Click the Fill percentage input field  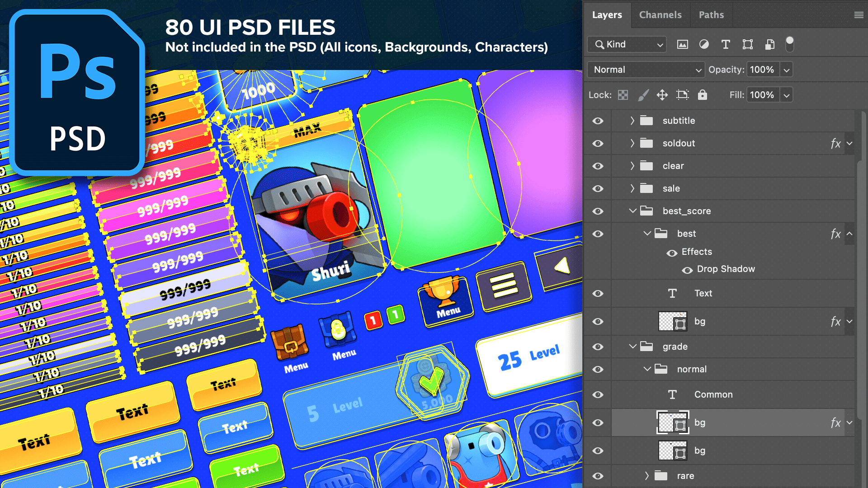click(762, 95)
